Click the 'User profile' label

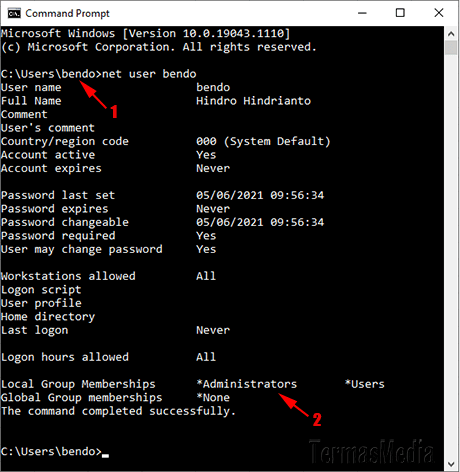click(x=41, y=303)
